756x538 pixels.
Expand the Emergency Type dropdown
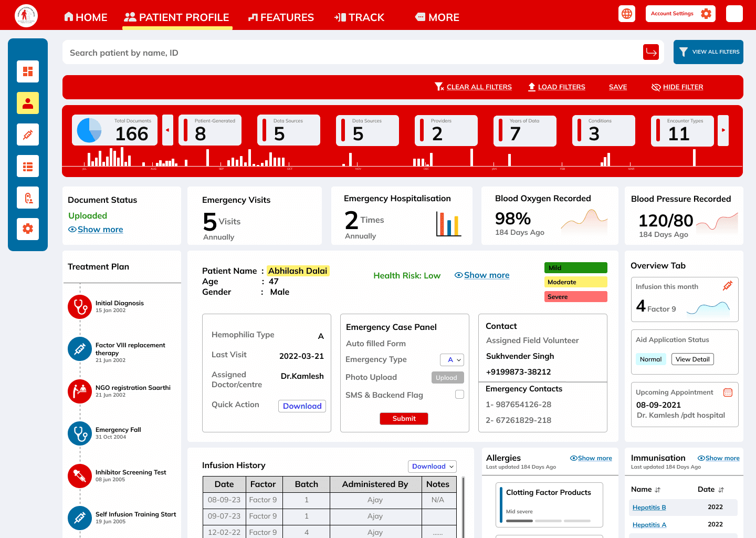pos(452,360)
